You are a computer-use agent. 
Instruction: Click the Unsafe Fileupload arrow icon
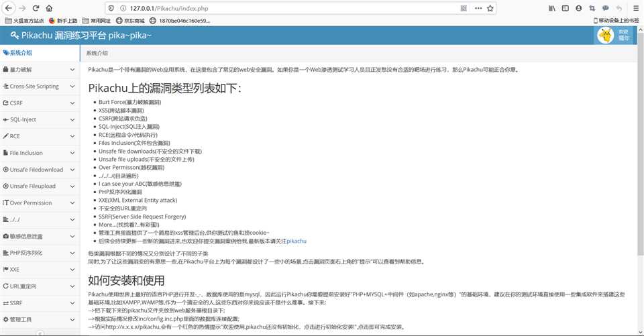[x=5, y=186]
